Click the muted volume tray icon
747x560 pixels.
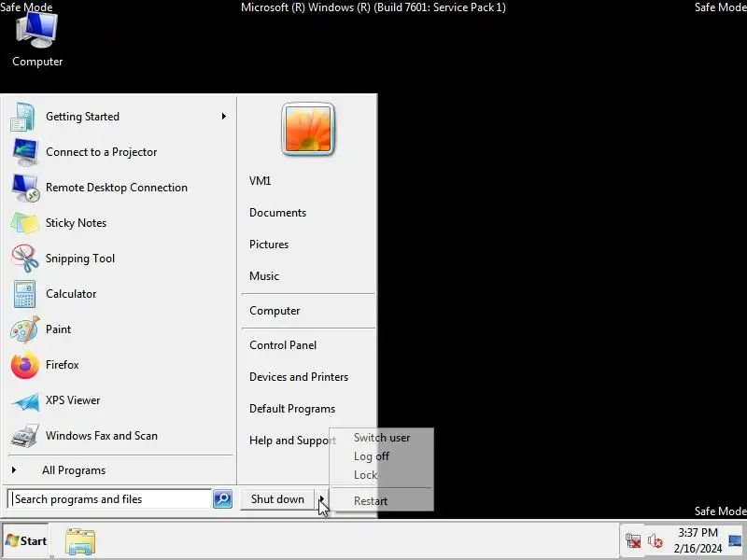[655, 541]
